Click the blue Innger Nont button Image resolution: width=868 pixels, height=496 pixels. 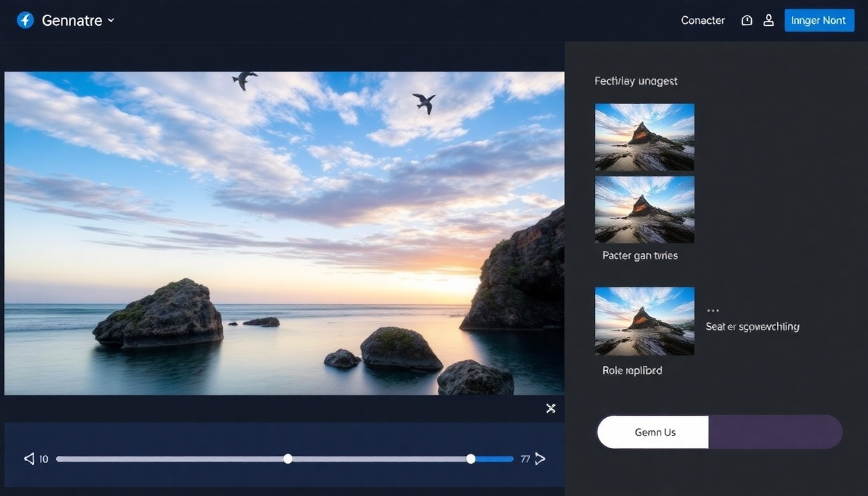click(819, 21)
